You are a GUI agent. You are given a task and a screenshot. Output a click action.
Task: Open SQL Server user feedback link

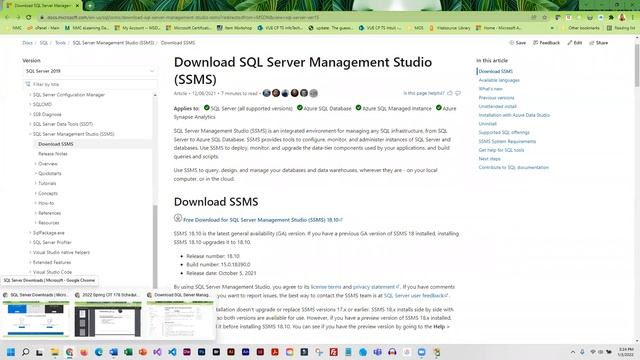(x=416, y=296)
